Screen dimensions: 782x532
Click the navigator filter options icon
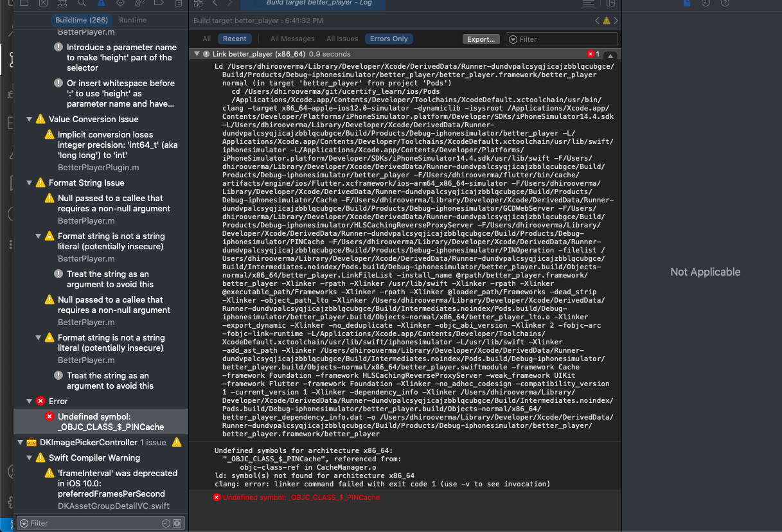pyautogui.click(x=24, y=523)
